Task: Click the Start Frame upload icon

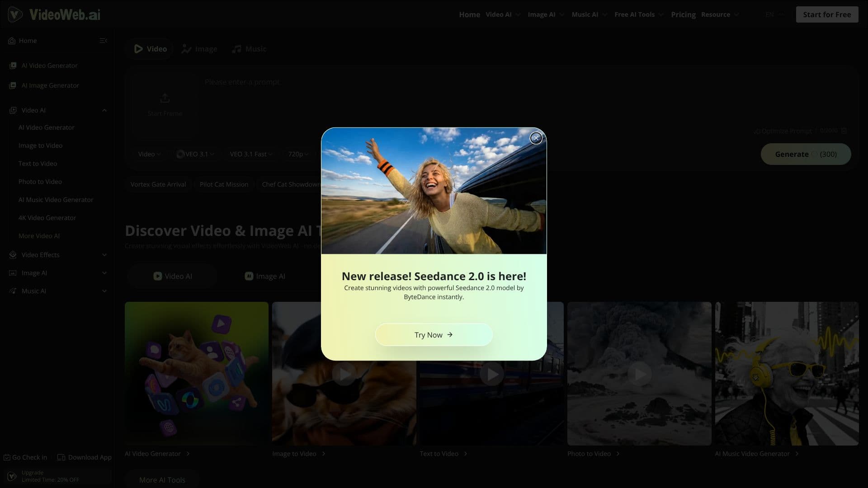Action: pyautogui.click(x=165, y=98)
